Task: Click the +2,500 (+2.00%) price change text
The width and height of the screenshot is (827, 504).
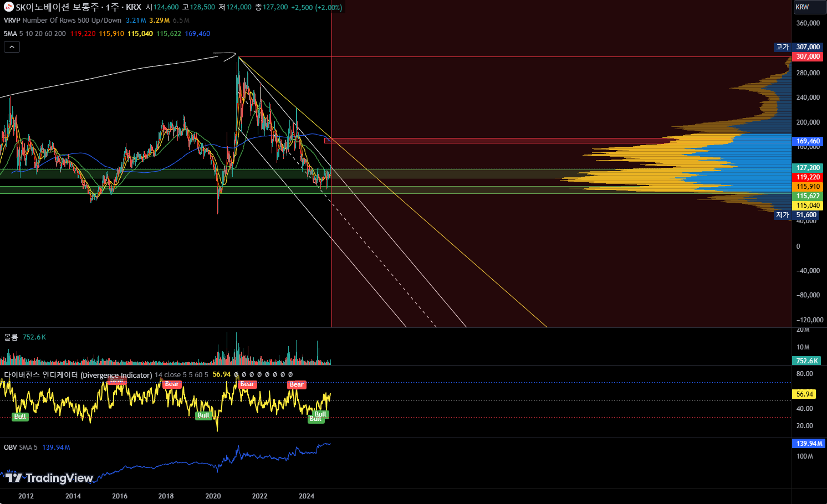Action: [316, 8]
